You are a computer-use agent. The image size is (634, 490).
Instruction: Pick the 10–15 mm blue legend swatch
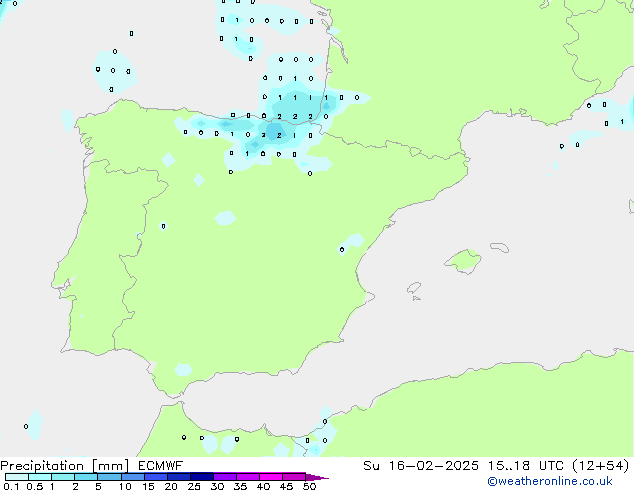[132, 477]
